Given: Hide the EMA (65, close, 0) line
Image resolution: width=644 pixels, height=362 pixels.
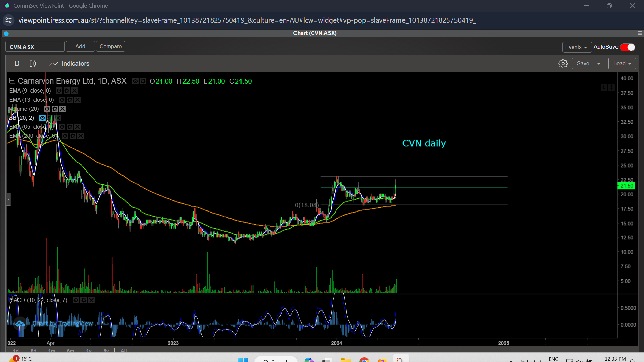Looking at the screenshot, I should pos(62,127).
